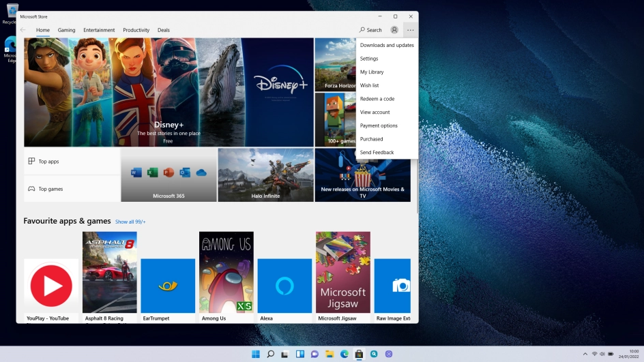Open the user account profile icon
Image resolution: width=644 pixels, height=362 pixels.
tap(394, 30)
